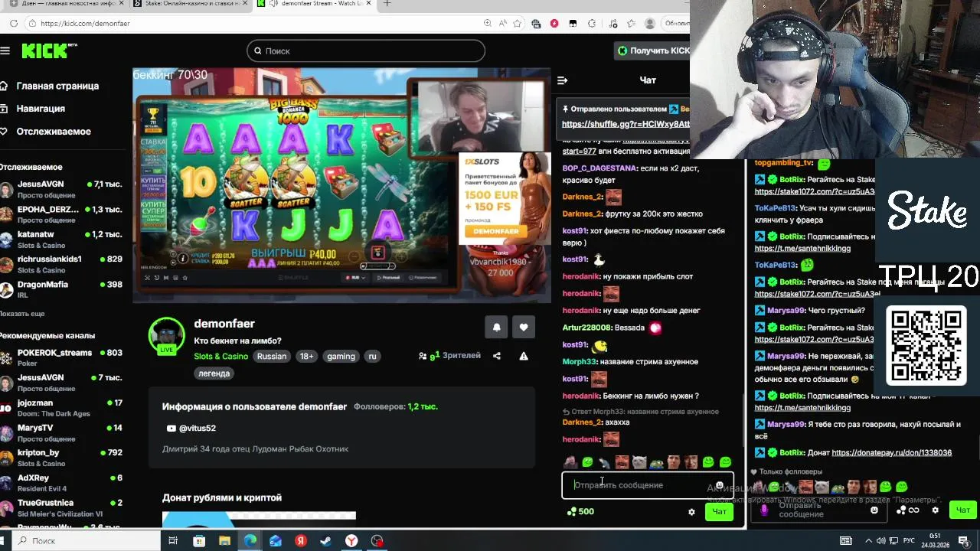Follow demonfaer with heart icon
Image resolution: width=980 pixels, height=551 pixels.
(524, 327)
